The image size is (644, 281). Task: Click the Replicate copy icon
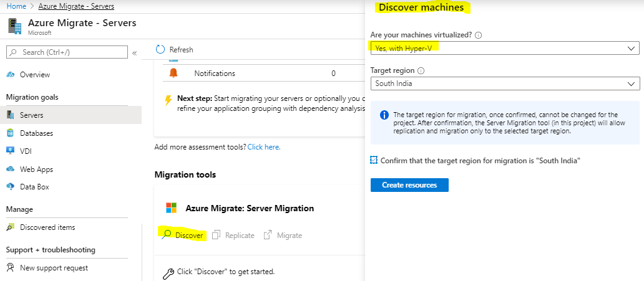click(x=217, y=235)
